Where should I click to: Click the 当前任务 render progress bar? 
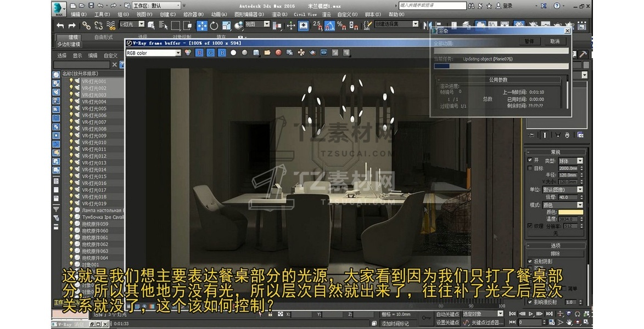(501, 66)
